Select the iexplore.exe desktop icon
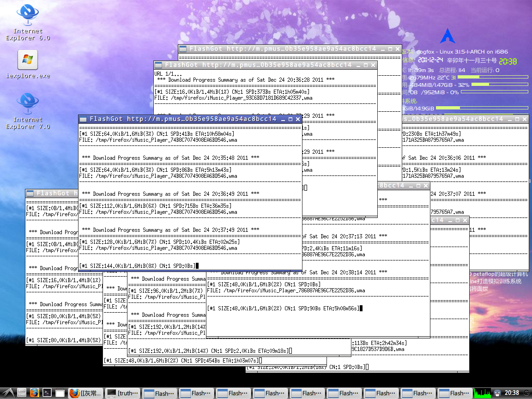Screen dimensions: 532x399 point(28,65)
